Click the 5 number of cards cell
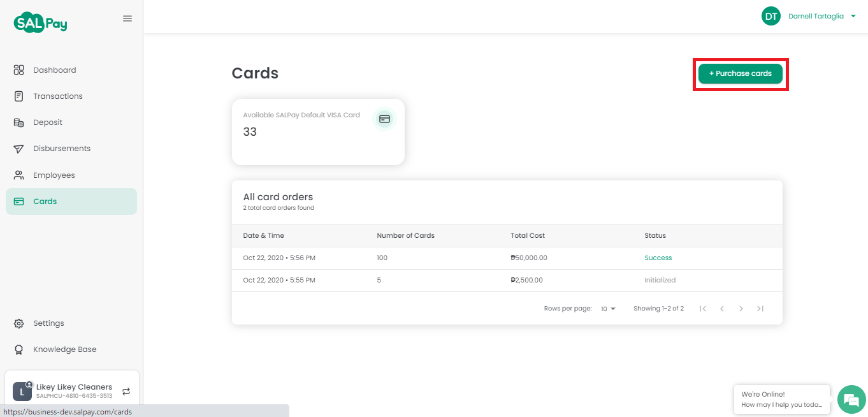This screenshot has height=417, width=868. (379, 281)
